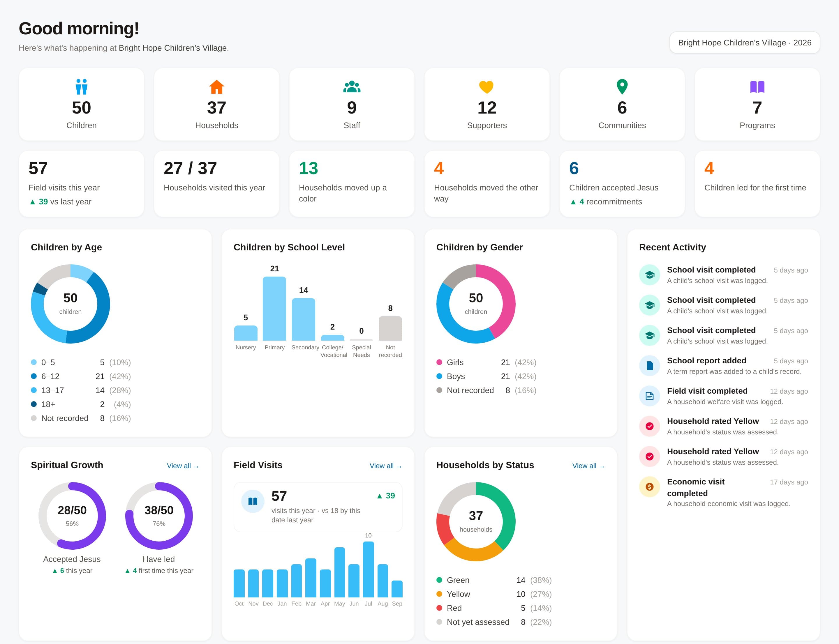Click 'Households moved the other way' card
839x644 pixels.
[487, 184]
